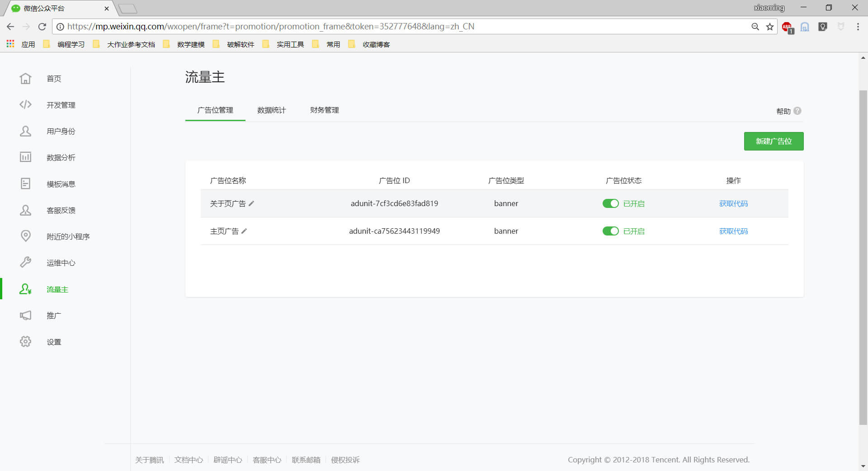Click the 流量主 green user icon

[25, 289]
